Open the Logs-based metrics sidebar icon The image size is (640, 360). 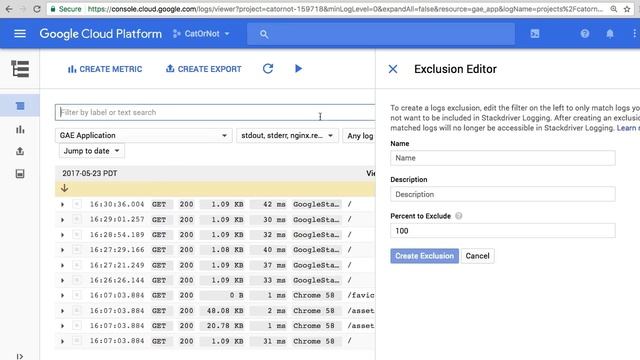(20, 130)
